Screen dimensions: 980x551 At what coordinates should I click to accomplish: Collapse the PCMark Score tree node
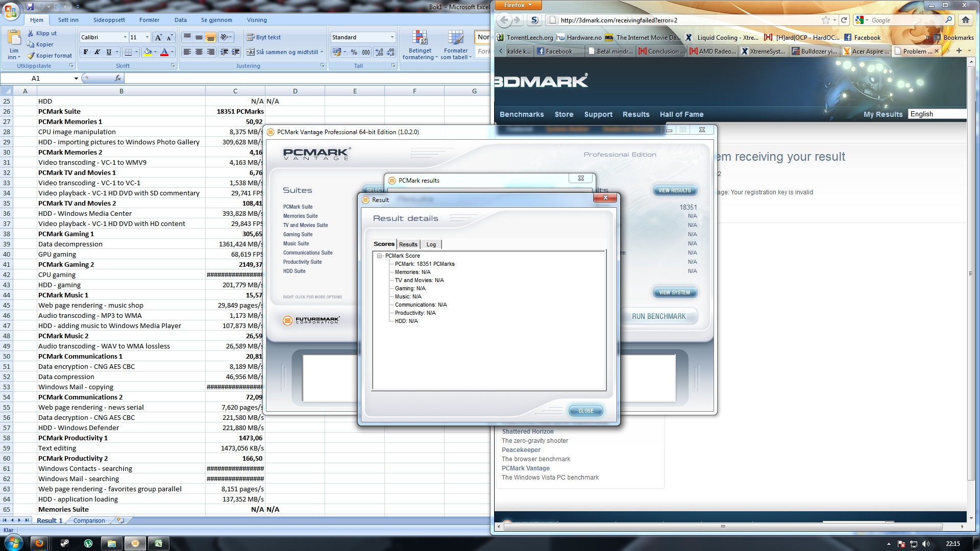pyautogui.click(x=380, y=256)
